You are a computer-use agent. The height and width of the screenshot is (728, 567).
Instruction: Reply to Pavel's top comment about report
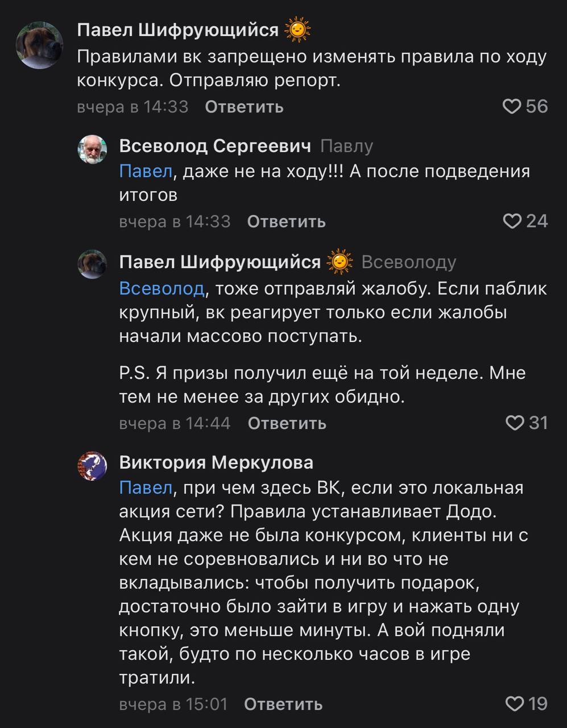coord(244,106)
